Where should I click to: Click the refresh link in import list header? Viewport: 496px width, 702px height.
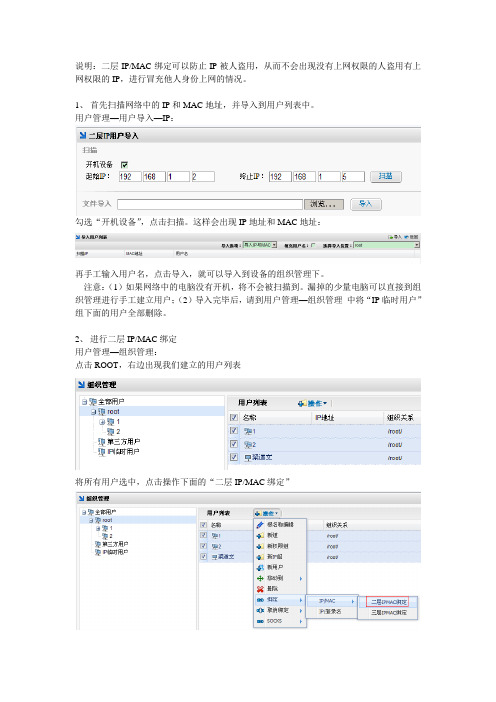coord(411,237)
